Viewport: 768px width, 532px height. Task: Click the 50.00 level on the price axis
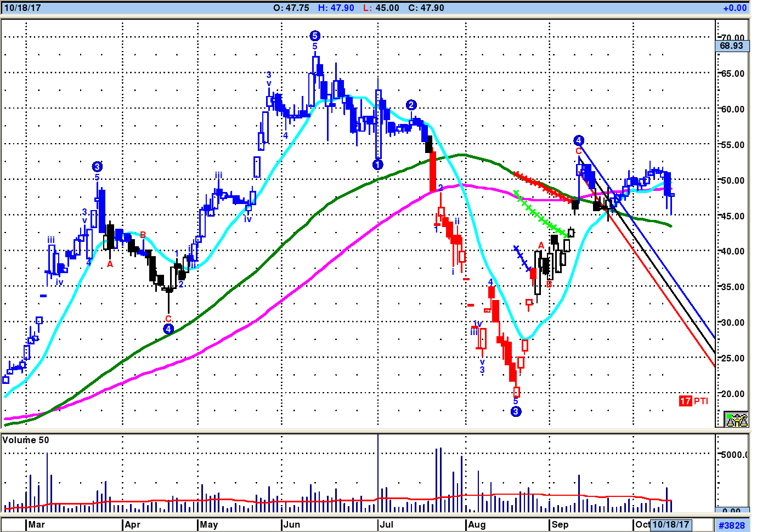[x=732, y=180]
